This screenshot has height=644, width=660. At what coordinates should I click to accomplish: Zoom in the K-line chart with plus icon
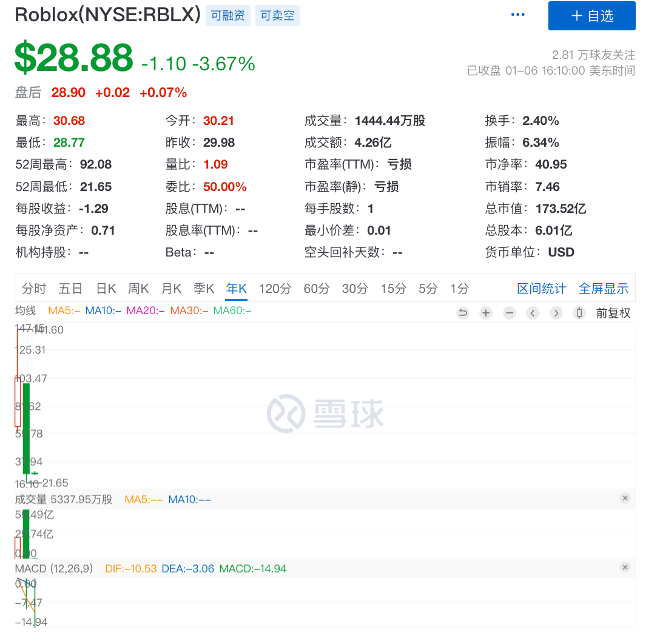coord(486,313)
